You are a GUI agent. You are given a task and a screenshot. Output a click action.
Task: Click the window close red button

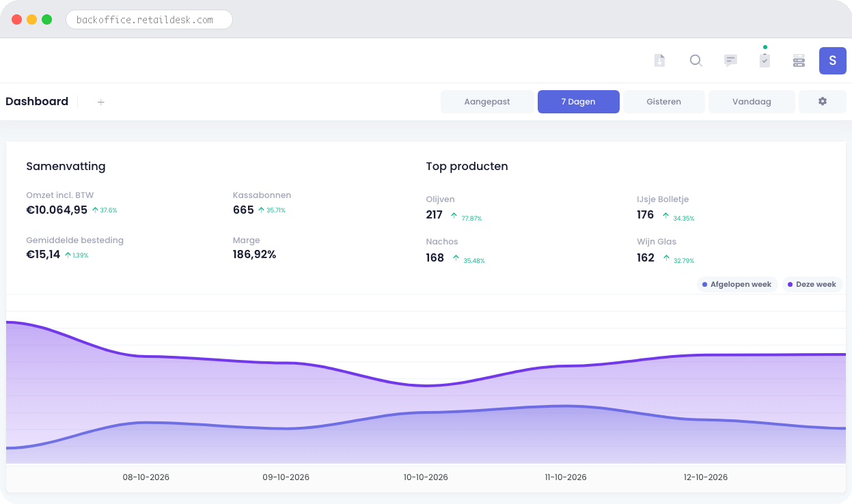pos(16,20)
